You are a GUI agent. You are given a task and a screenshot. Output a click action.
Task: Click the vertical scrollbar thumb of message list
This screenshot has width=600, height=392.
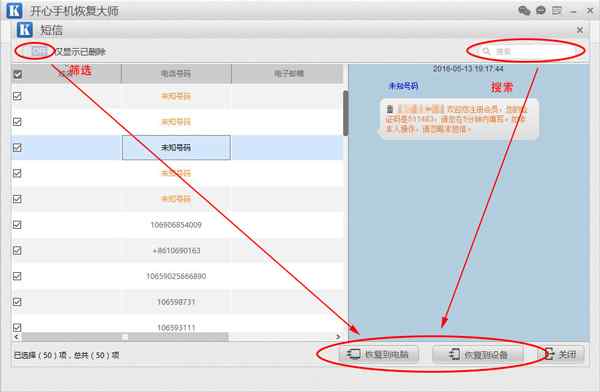click(346, 113)
